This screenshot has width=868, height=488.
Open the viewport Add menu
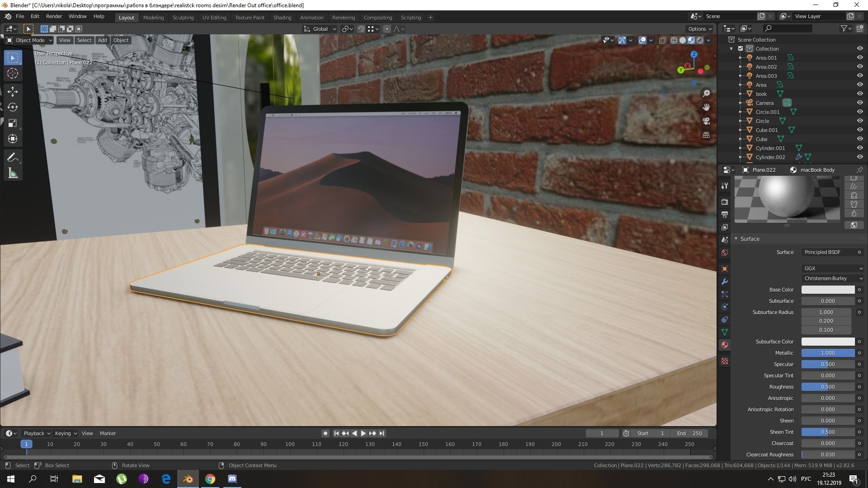click(103, 40)
